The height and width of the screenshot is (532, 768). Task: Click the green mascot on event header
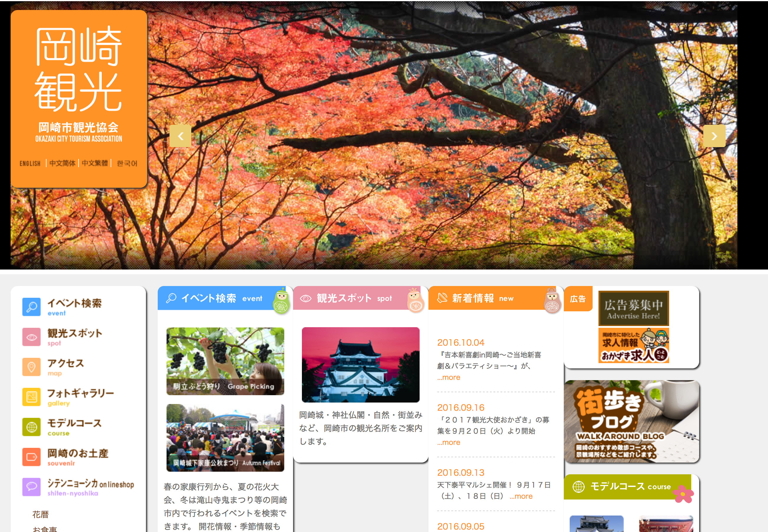(x=281, y=301)
